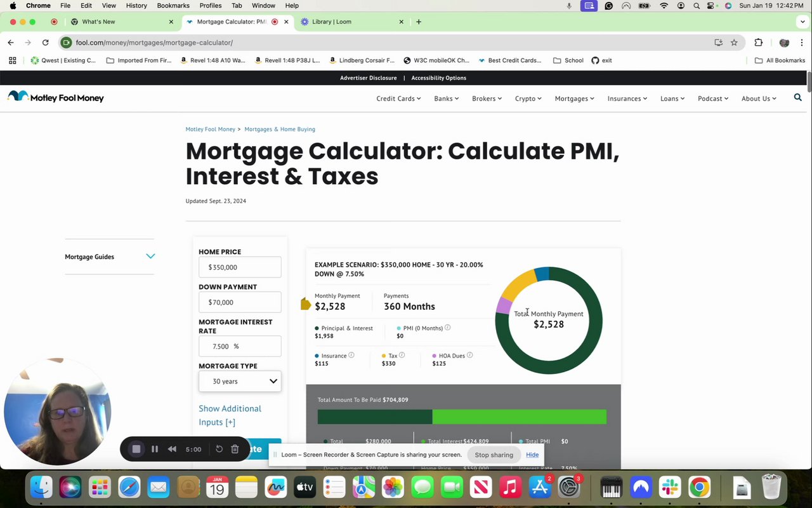This screenshot has width=812, height=508.
Task: Open the Chrome extensions puzzle icon
Action: point(758,43)
